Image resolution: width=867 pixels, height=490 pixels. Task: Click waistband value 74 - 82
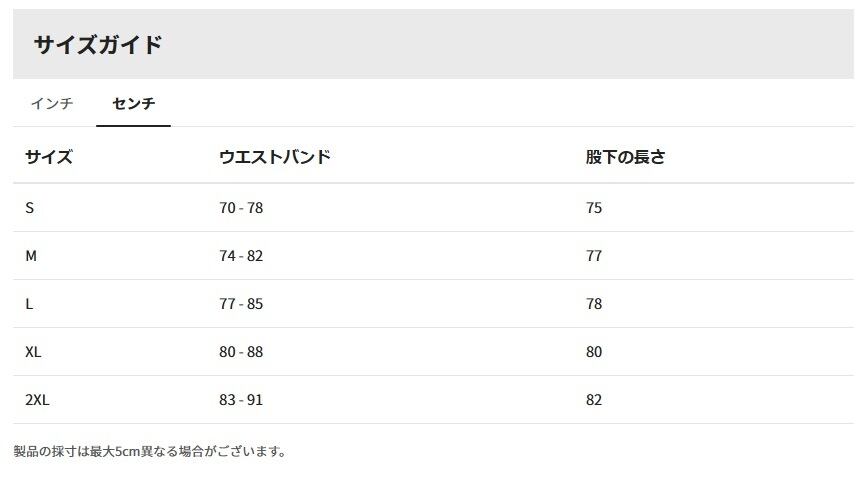[x=241, y=256]
